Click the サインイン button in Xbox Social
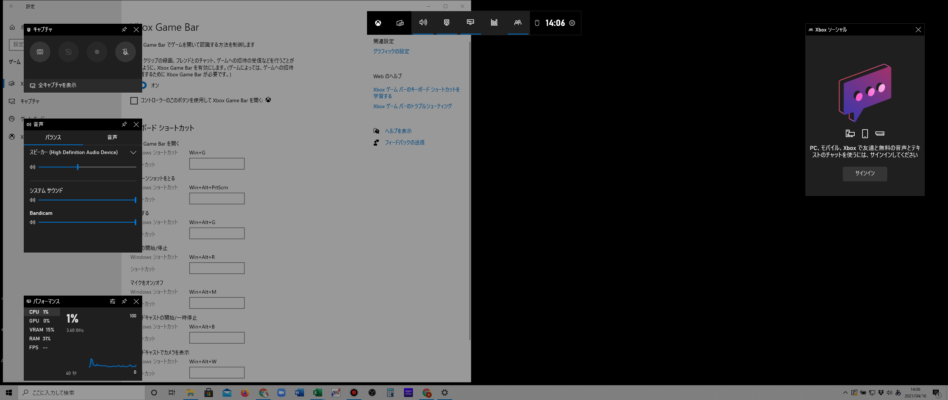This screenshot has height=400, width=948. pos(865,174)
